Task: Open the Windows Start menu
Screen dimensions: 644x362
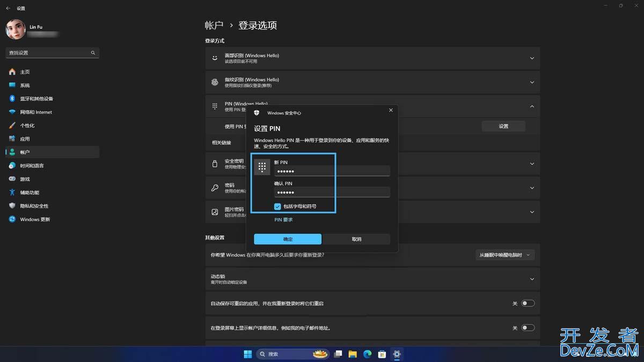Action: (x=248, y=354)
